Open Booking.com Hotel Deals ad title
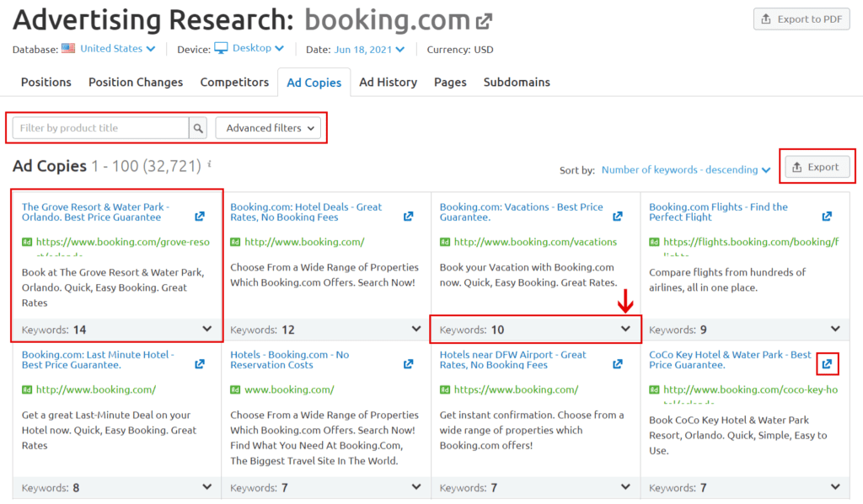863x504 pixels. point(305,212)
